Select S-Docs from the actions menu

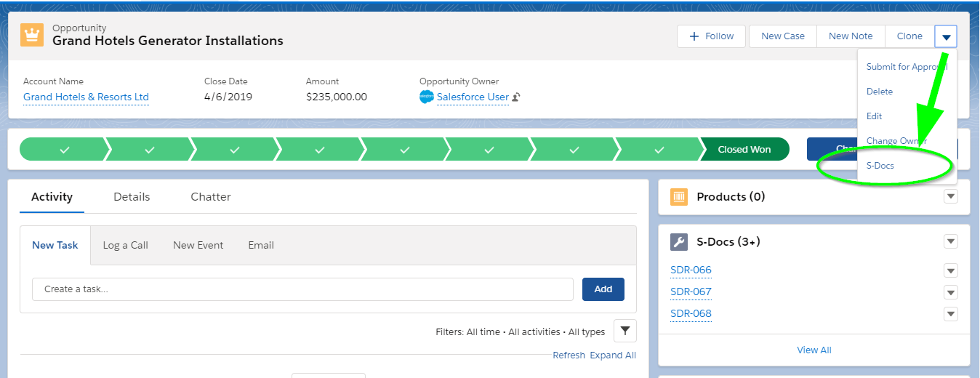[907, 166]
